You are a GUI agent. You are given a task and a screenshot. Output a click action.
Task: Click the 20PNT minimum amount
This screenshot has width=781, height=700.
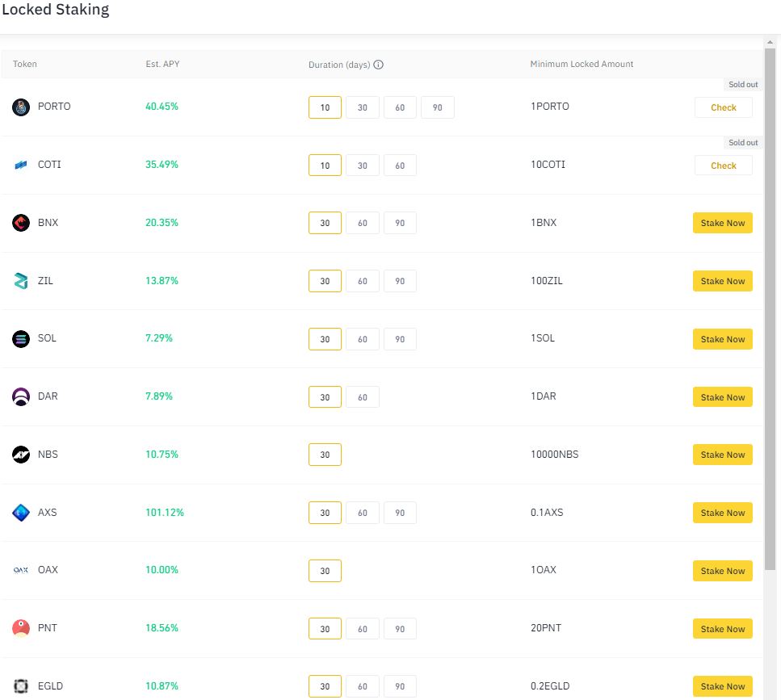point(546,628)
